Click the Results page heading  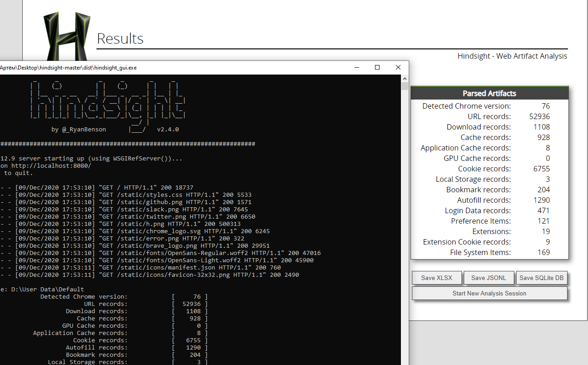pyautogui.click(x=120, y=39)
